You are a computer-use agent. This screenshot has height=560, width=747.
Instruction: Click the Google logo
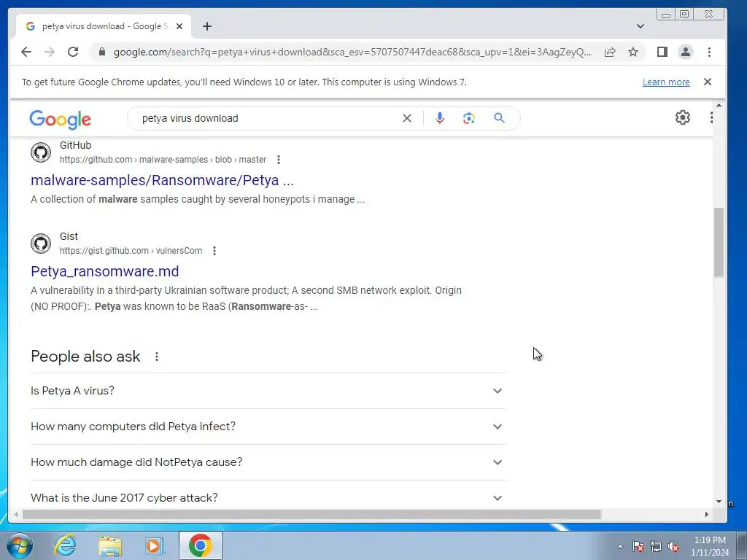coord(60,119)
